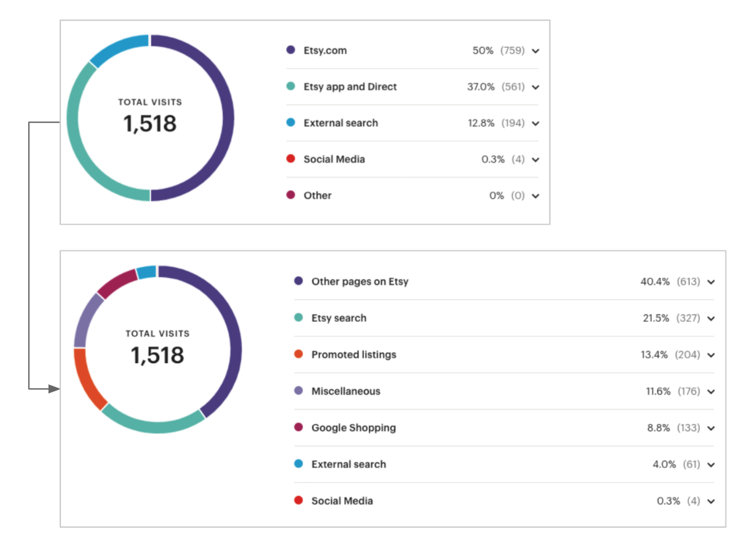The image size is (756, 552).
Task: Select the Google Shopping label
Action: coord(354,428)
